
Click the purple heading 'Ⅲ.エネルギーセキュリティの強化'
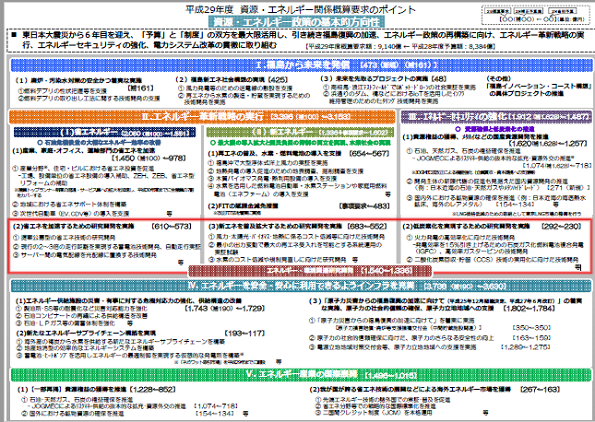(x=496, y=116)
